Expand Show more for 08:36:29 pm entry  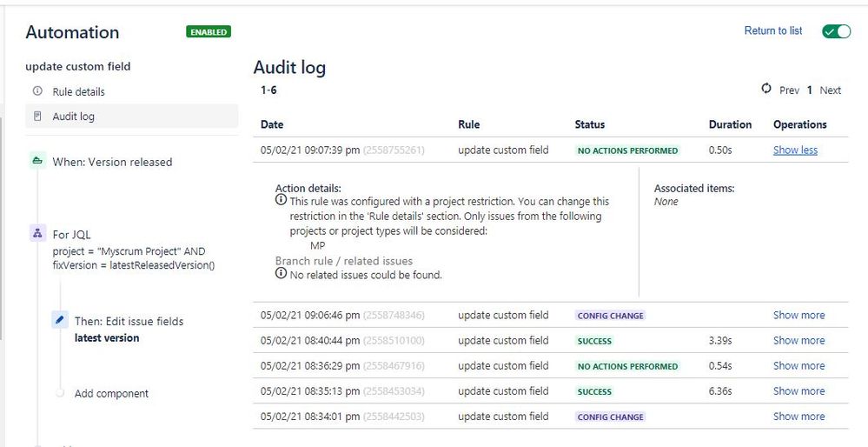(x=798, y=365)
